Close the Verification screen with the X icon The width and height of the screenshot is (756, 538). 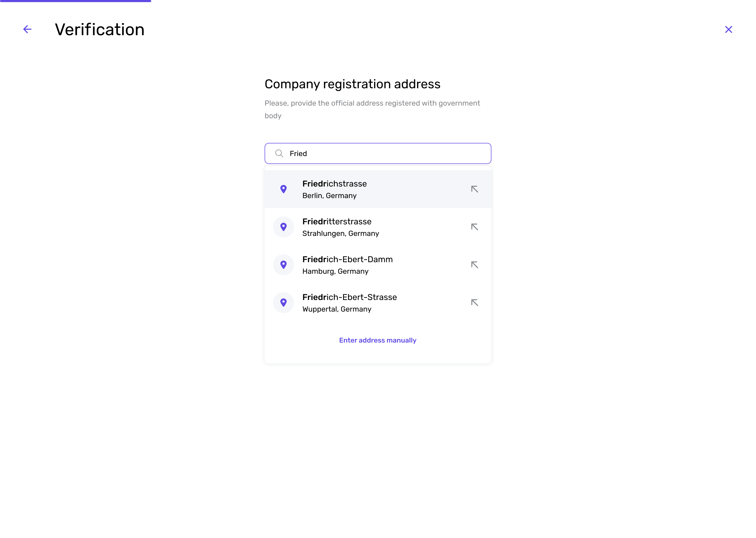coord(728,29)
